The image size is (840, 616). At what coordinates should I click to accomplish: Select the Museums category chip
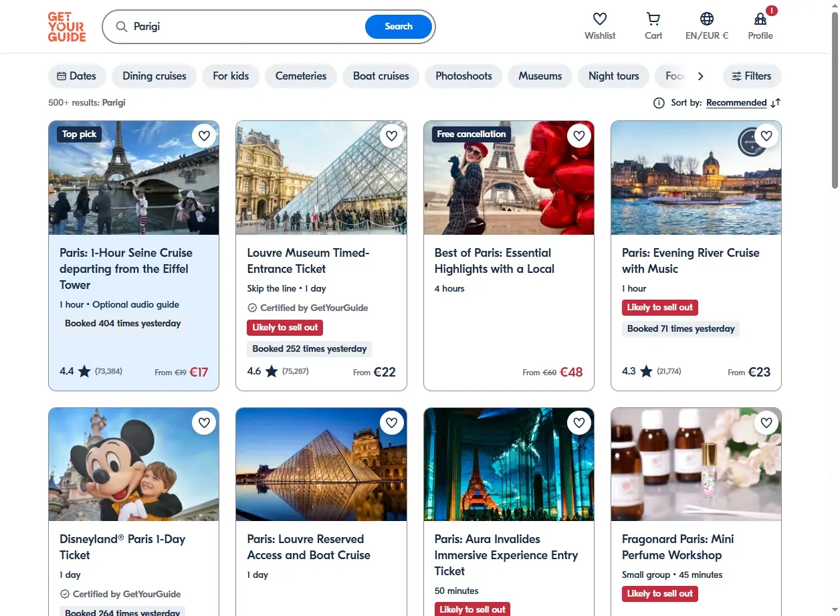click(x=540, y=76)
